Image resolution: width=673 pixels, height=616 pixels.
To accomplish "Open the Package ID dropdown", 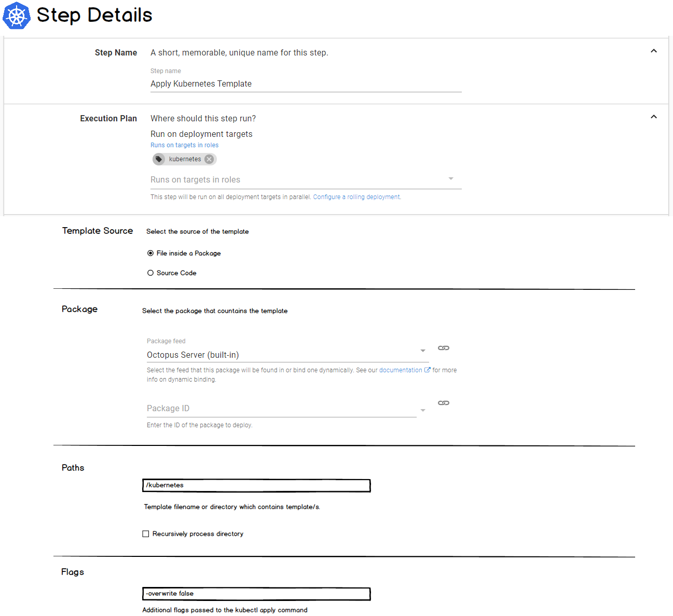I will [422, 410].
